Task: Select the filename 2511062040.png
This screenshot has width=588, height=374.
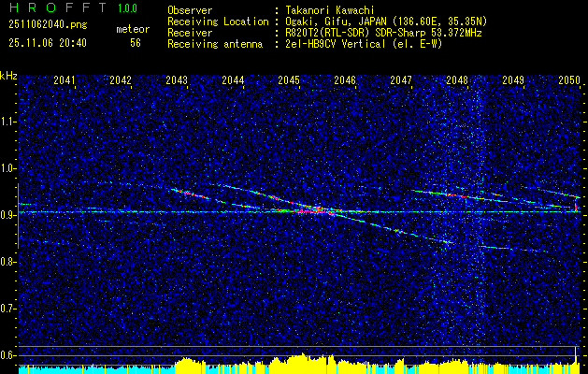Action: 48,25
